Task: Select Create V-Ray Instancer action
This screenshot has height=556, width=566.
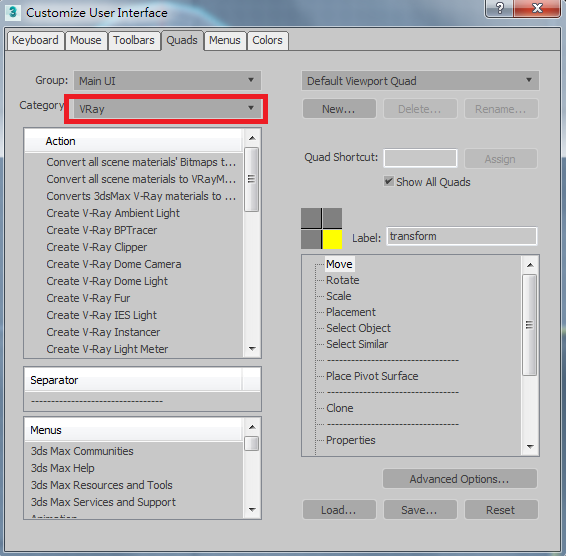Action: pos(103,332)
